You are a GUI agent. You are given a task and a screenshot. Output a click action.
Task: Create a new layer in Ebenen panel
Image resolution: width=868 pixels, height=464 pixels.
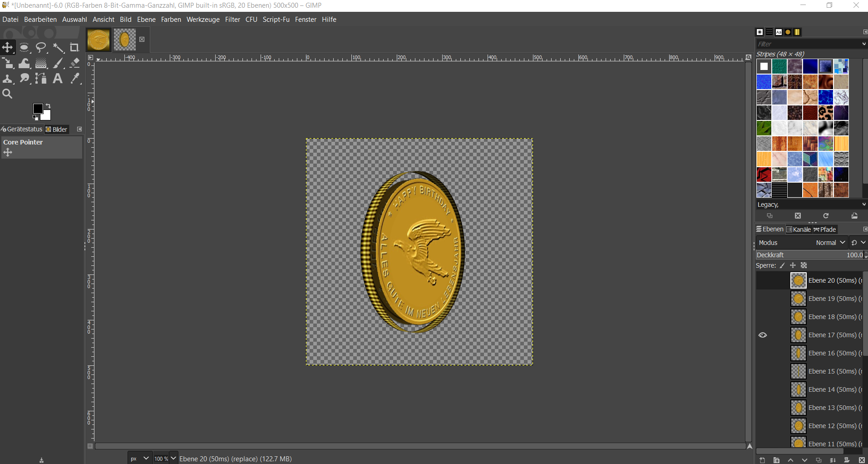(x=762, y=460)
